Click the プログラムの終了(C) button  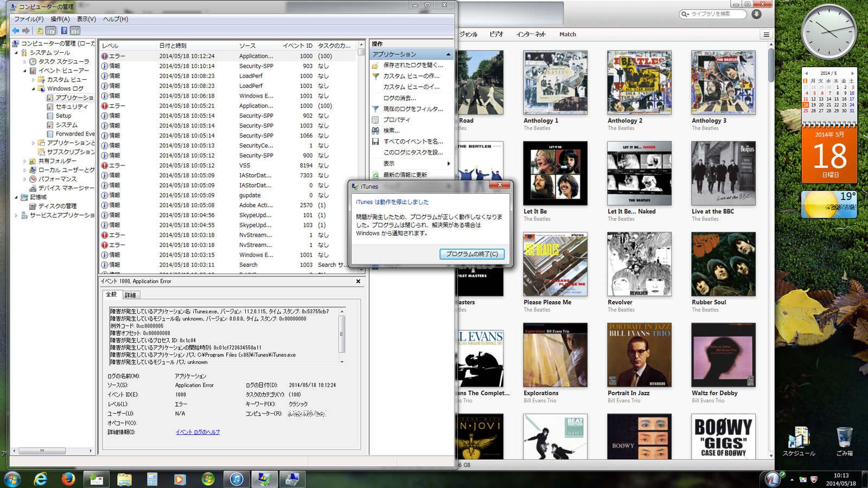(471, 254)
